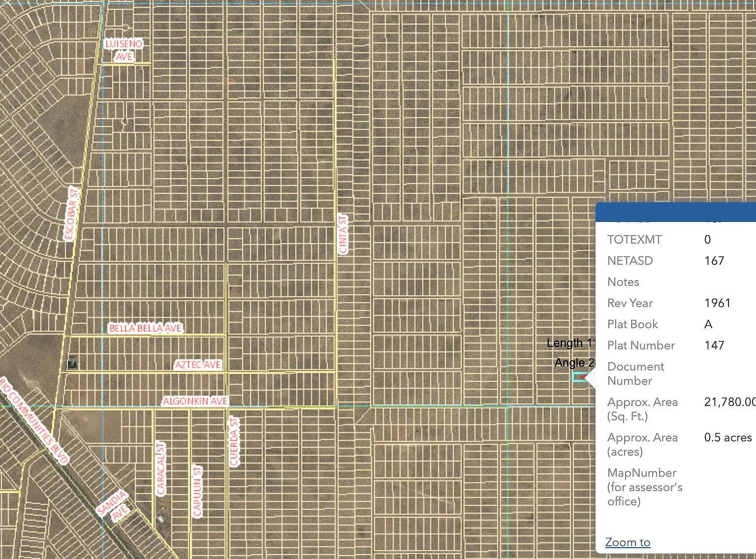Click the BELLA BELLA AVE label
756x559 pixels.
pos(145,327)
